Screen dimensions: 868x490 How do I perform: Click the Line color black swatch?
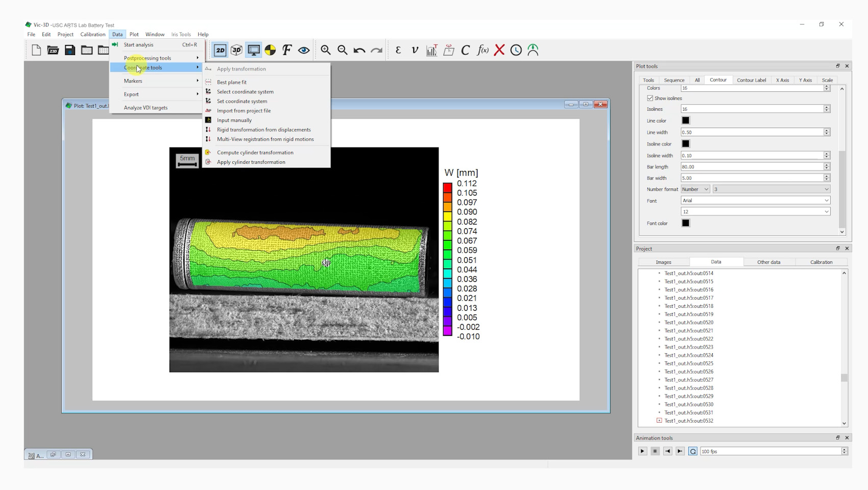[x=686, y=120]
